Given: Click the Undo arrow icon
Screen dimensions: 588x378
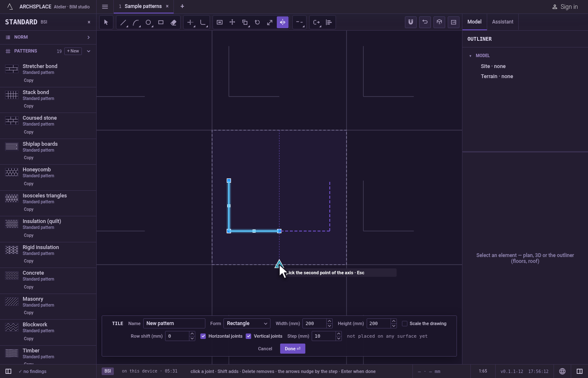Looking at the screenshot, I should pos(425,22).
